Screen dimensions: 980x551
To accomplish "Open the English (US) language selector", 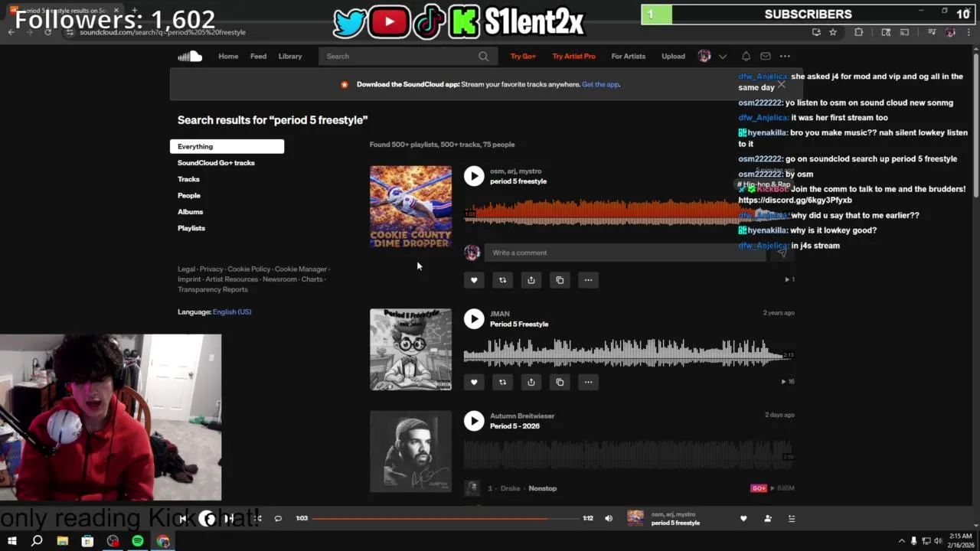I will pyautogui.click(x=232, y=311).
